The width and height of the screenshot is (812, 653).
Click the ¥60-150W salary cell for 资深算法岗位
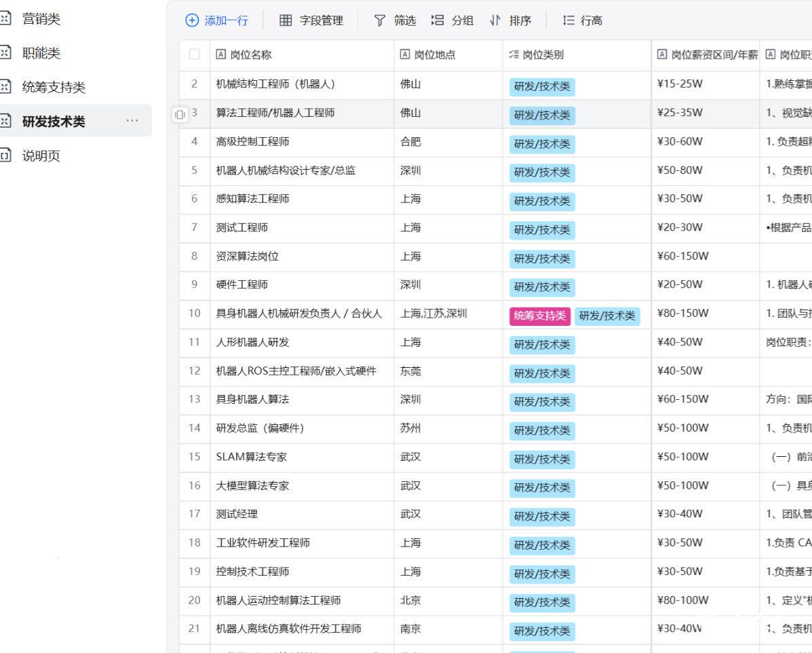coord(682,256)
